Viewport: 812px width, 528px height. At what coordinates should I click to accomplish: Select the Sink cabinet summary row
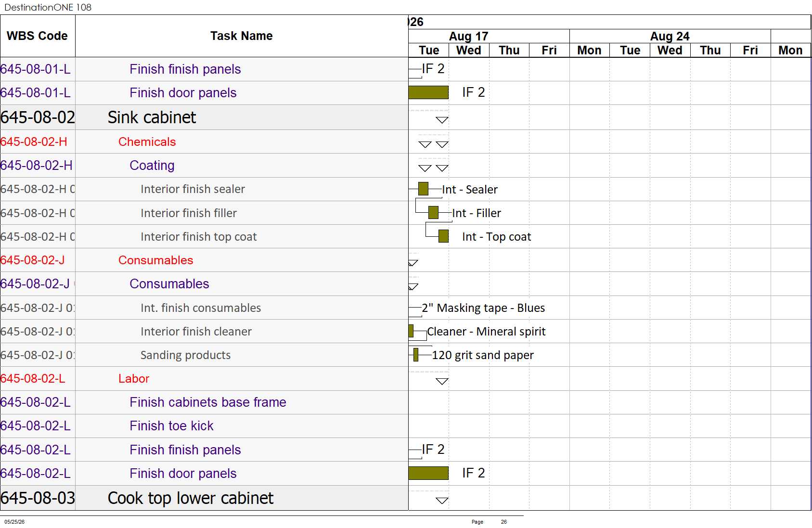[204, 117]
